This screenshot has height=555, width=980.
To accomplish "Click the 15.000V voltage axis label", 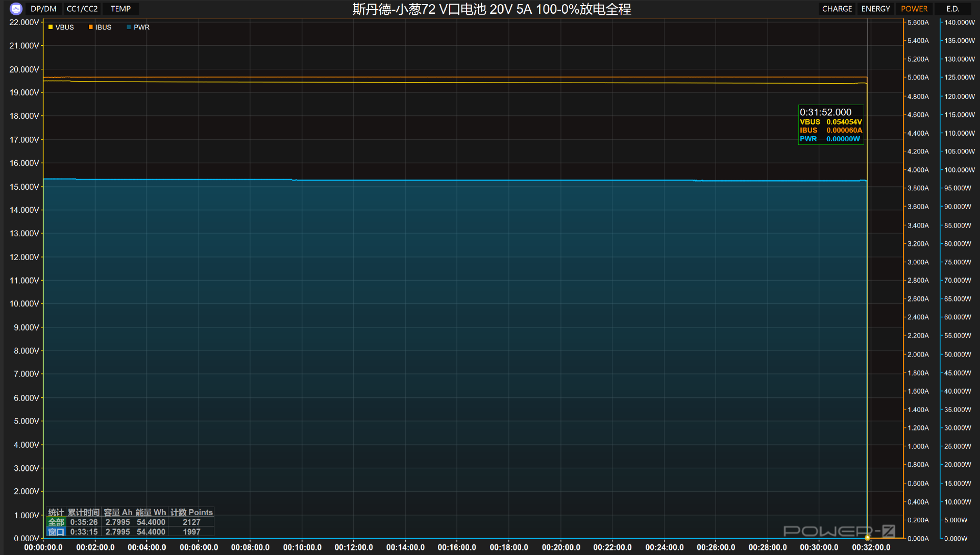I will [x=24, y=187].
